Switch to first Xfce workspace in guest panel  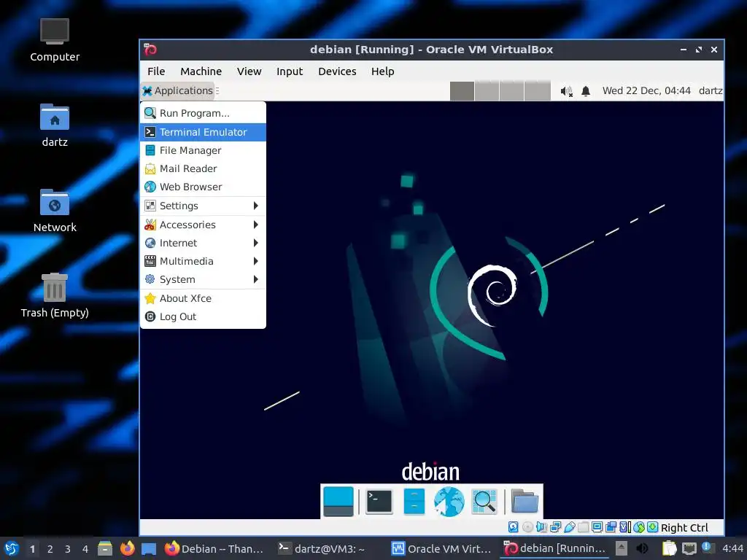462,91
